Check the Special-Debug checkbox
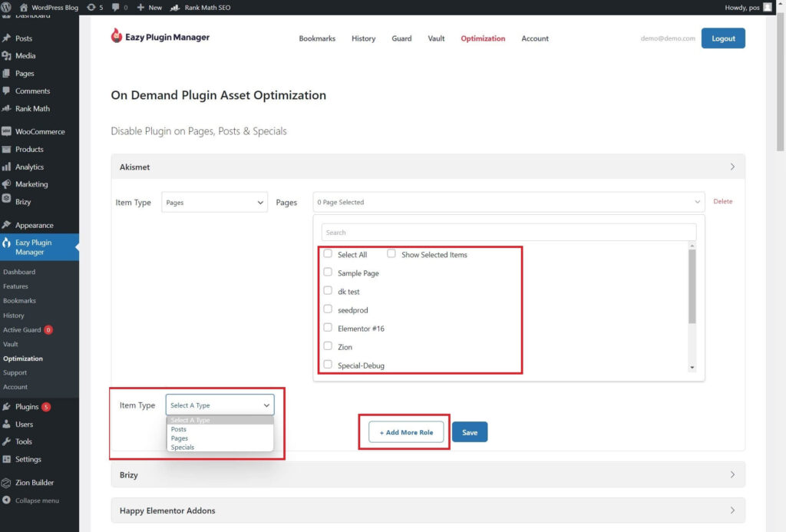The height and width of the screenshot is (532, 786). (328, 365)
